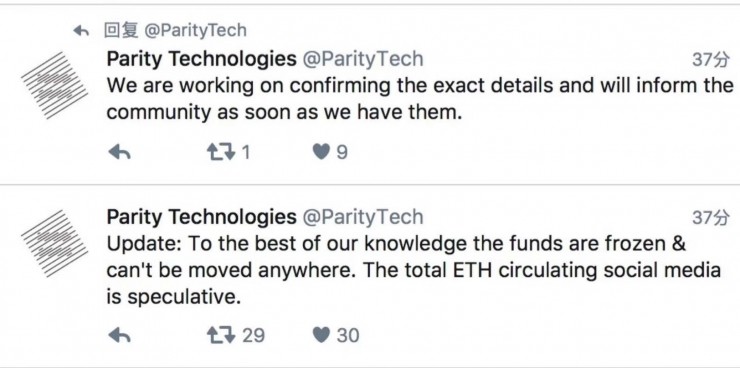Click @ParityTech handle on first tweet
The height and width of the screenshot is (368, 740).
[x=362, y=59]
